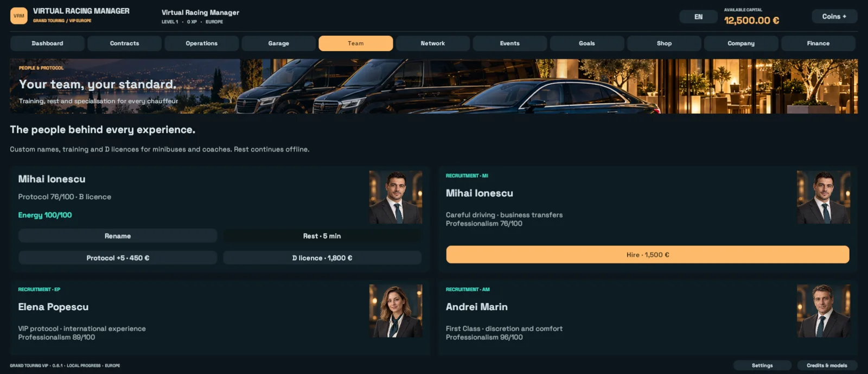This screenshot has width=868, height=374.
Task: Click Mihai Ionescu's team portrait photo
Action: 395,197
